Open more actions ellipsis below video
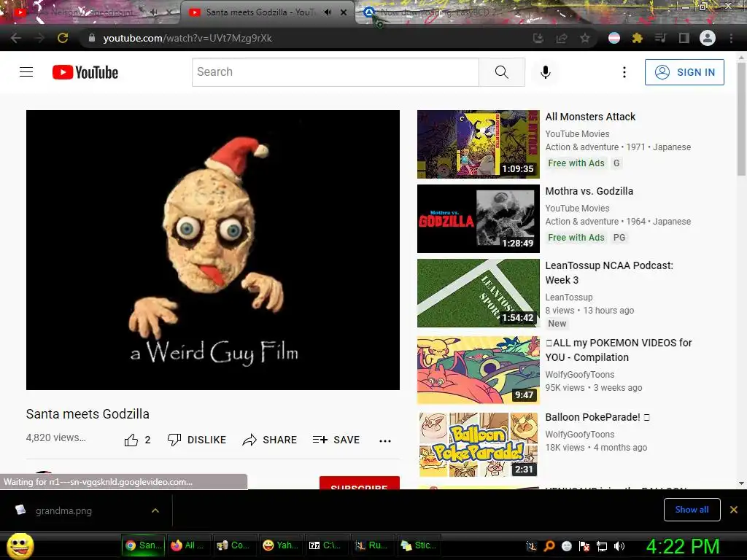747x560 pixels. click(x=385, y=441)
